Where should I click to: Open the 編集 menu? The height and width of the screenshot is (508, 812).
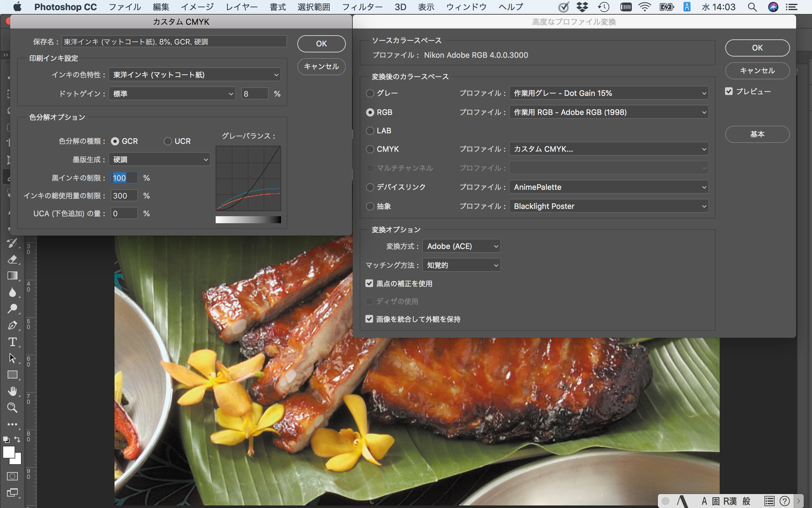tap(161, 7)
